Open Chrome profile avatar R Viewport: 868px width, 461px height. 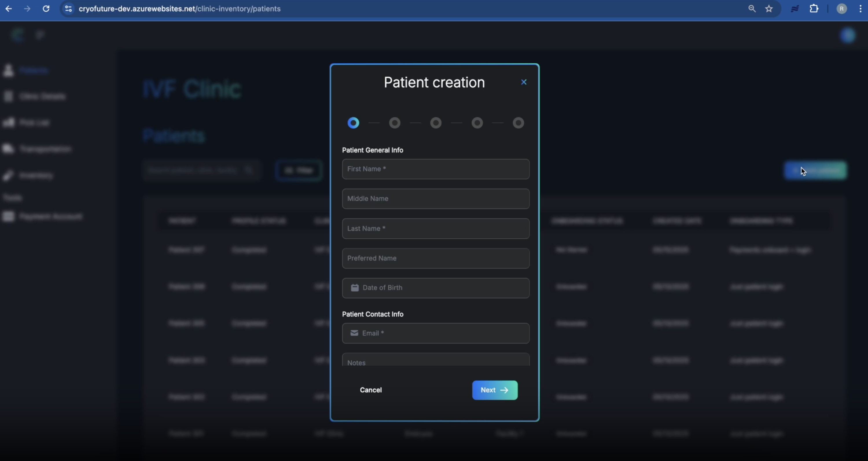coord(841,9)
